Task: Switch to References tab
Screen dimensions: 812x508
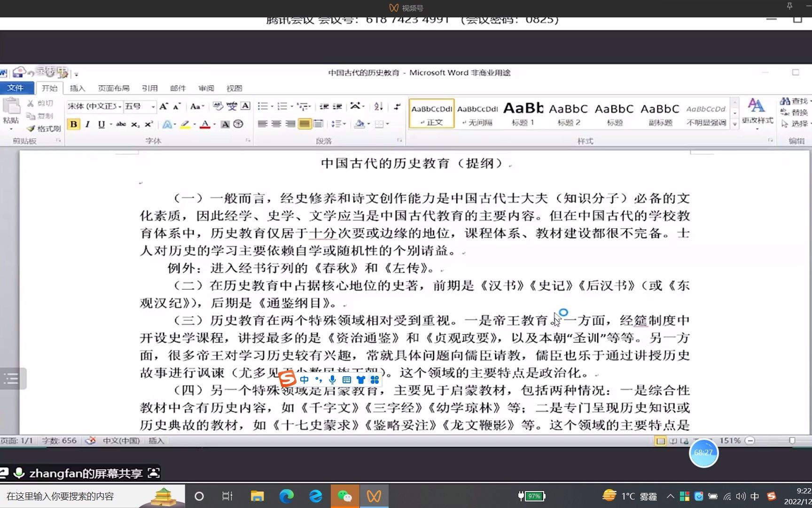Action: 150,88
